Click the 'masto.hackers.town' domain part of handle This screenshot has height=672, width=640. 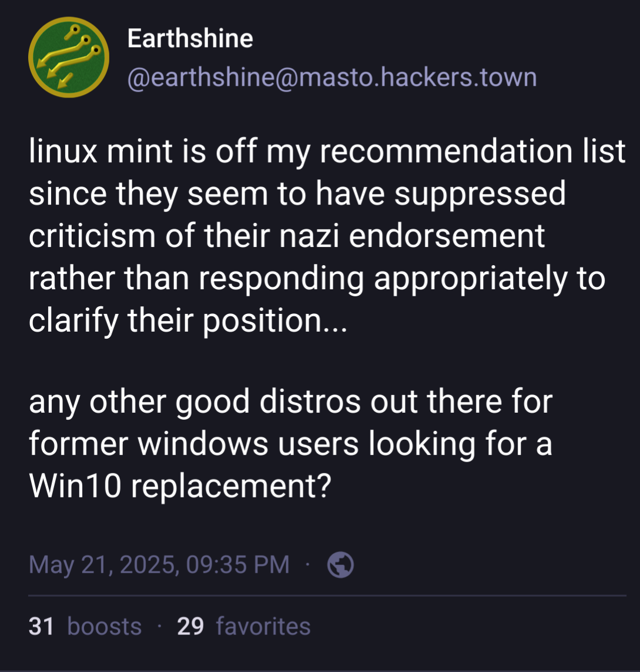pos(415,78)
